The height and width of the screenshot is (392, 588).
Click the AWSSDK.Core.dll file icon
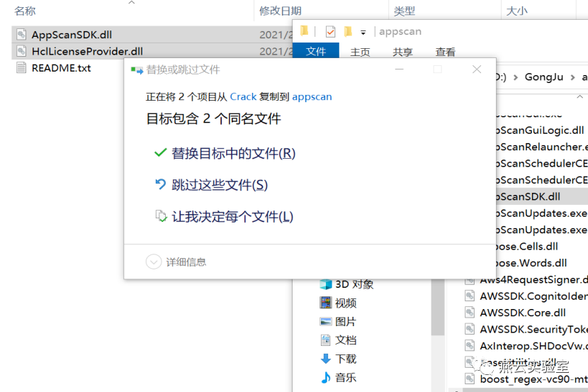point(470,313)
